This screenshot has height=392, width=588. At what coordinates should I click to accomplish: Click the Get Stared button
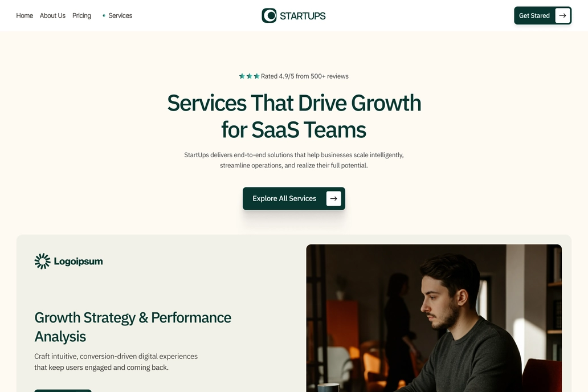pos(542,15)
